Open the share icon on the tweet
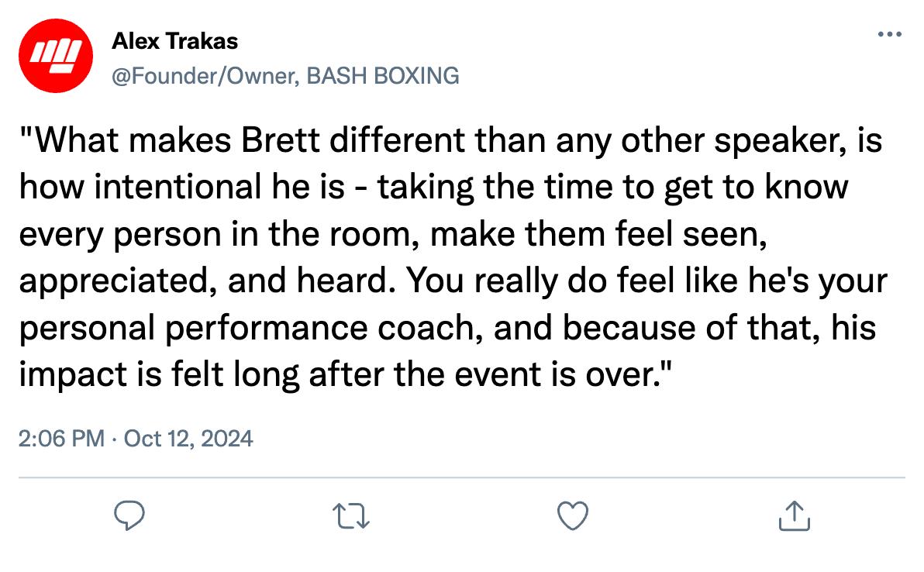The width and height of the screenshot is (924, 572). click(x=794, y=515)
